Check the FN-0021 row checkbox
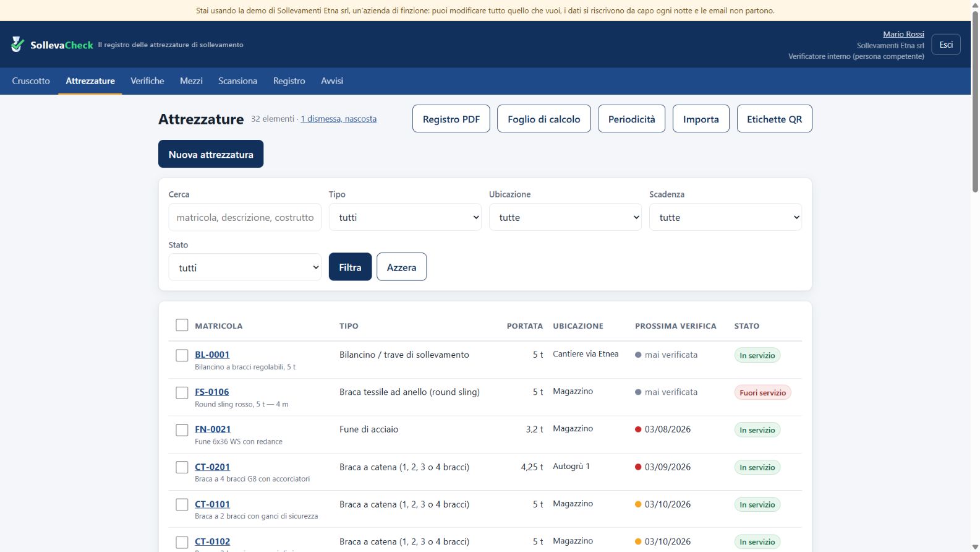Image resolution: width=980 pixels, height=552 pixels. (182, 430)
